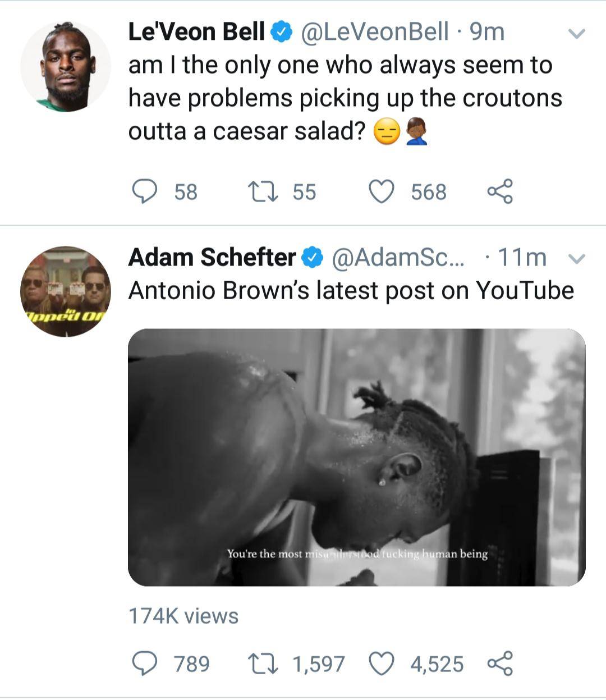Open the truncated @AdamSc... handle link

coord(398,258)
